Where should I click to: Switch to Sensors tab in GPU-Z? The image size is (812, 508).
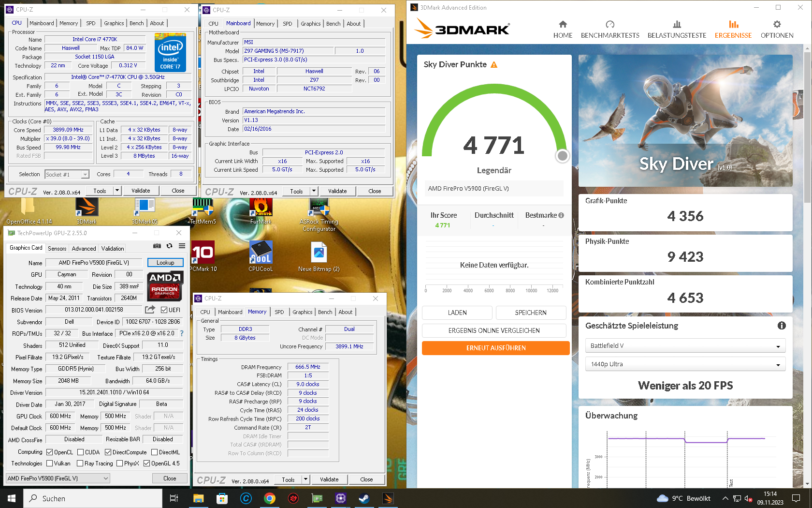[x=57, y=249]
